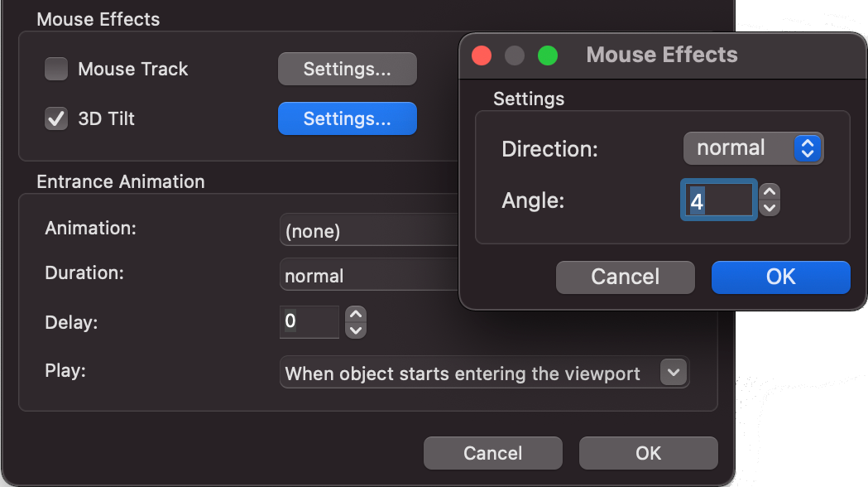Open Mouse Track Settings button
868x487 pixels.
click(347, 70)
